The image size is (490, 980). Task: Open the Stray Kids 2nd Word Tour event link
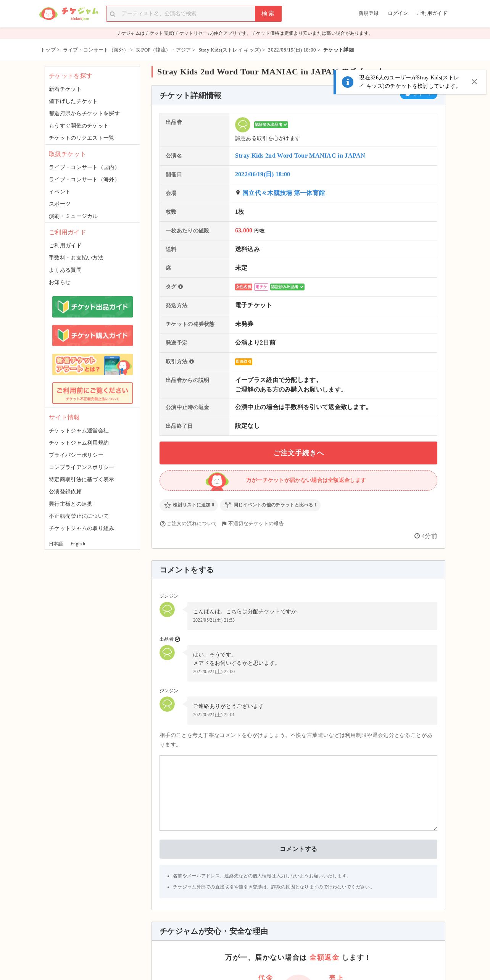pyautogui.click(x=300, y=156)
